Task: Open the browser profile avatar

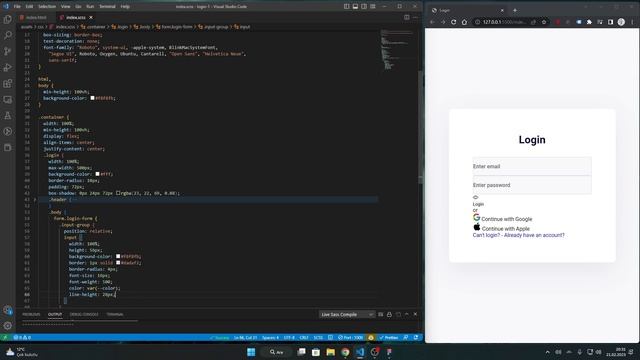Action: tap(621, 22)
